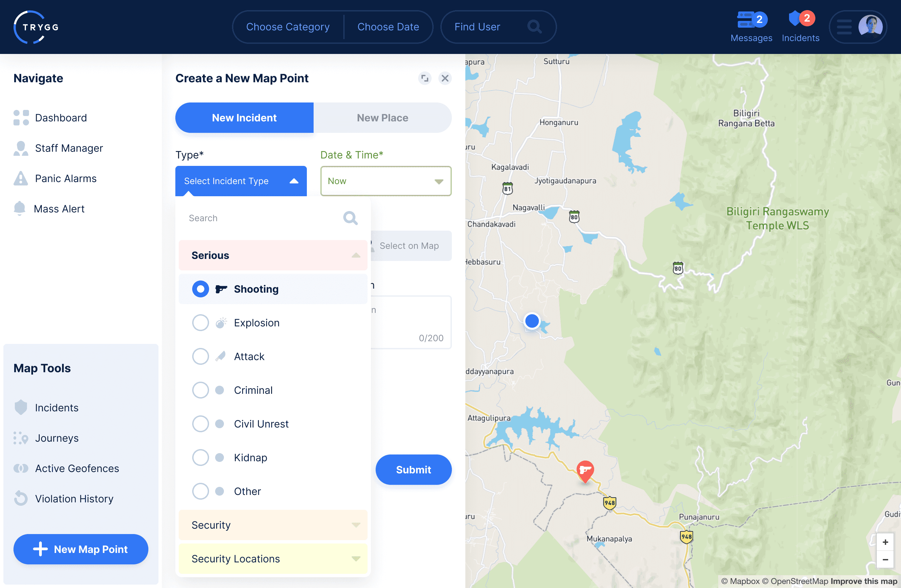Switch to the New Place tab
Image resolution: width=901 pixels, height=588 pixels.
(x=382, y=118)
